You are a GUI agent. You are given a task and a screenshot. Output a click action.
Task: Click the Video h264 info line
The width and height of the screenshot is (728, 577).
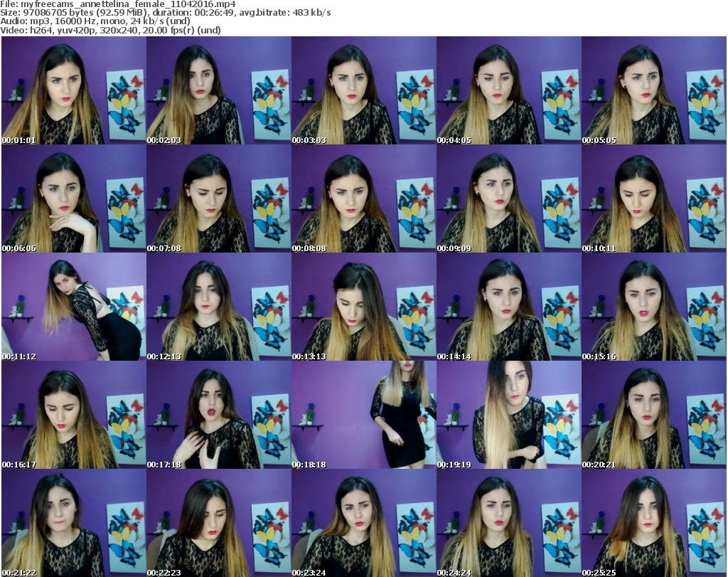110,30
